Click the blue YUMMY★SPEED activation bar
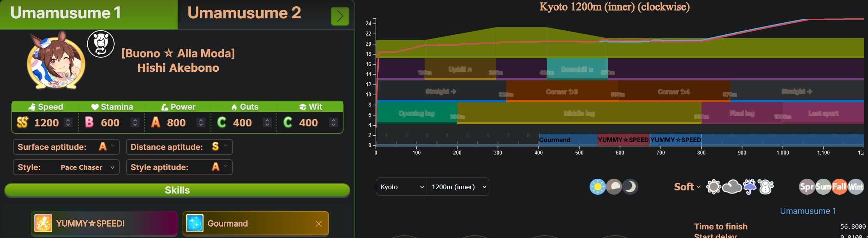This screenshot has height=238, width=868. (x=675, y=140)
